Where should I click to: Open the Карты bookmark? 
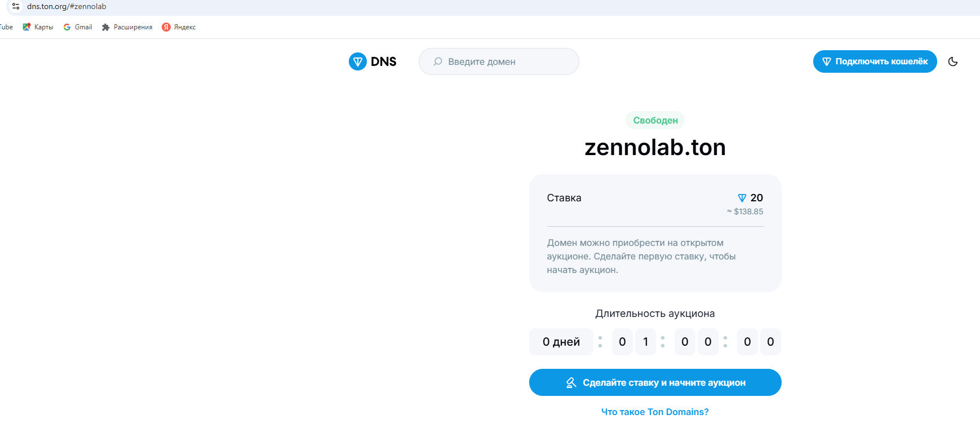click(38, 27)
